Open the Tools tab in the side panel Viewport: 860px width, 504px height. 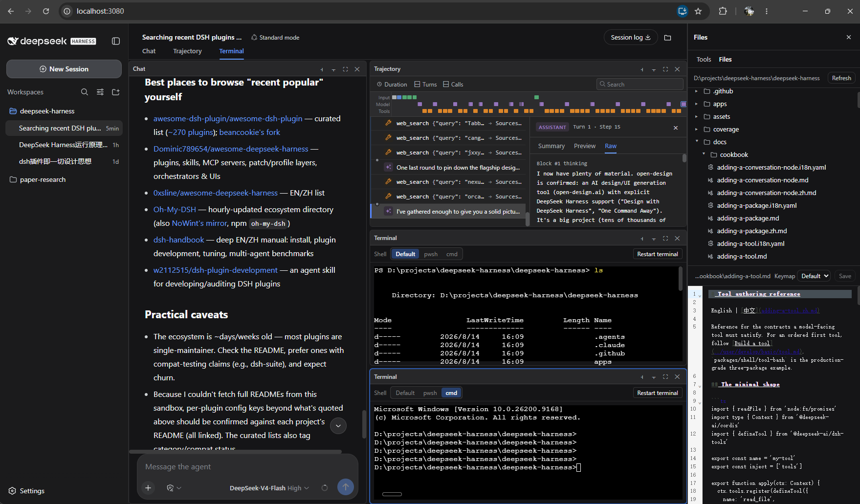pos(704,60)
